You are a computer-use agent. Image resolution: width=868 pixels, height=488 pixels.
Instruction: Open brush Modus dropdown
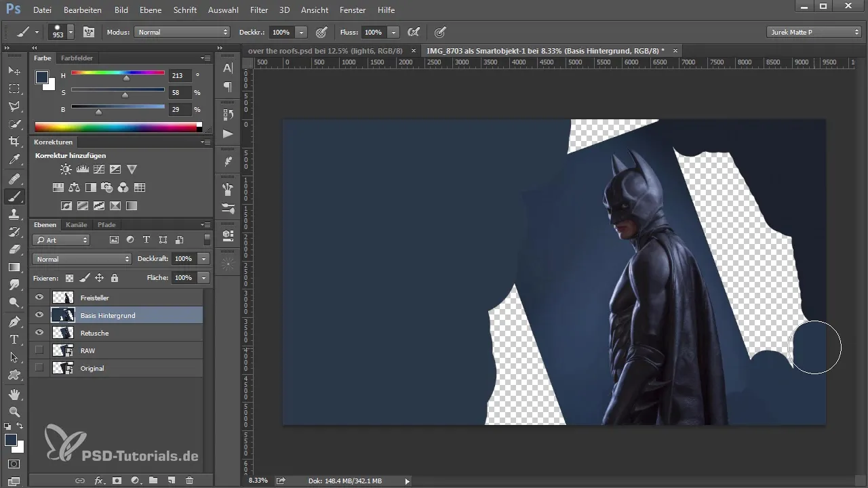pyautogui.click(x=182, y=32)
